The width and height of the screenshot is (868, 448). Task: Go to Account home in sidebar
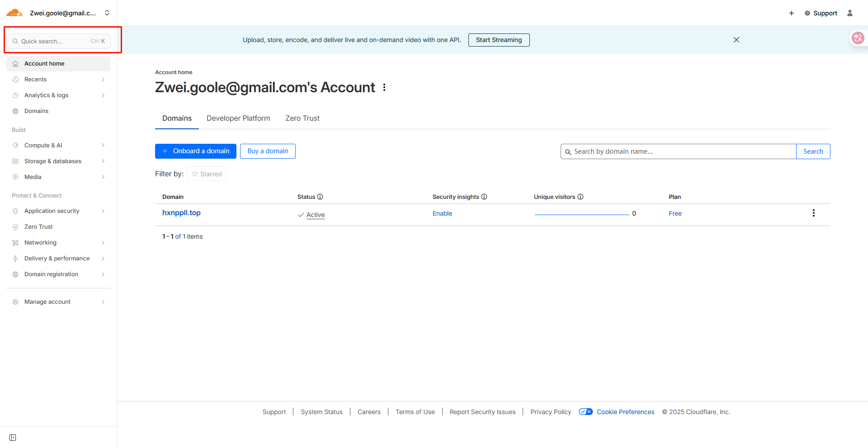coord(59,64)
